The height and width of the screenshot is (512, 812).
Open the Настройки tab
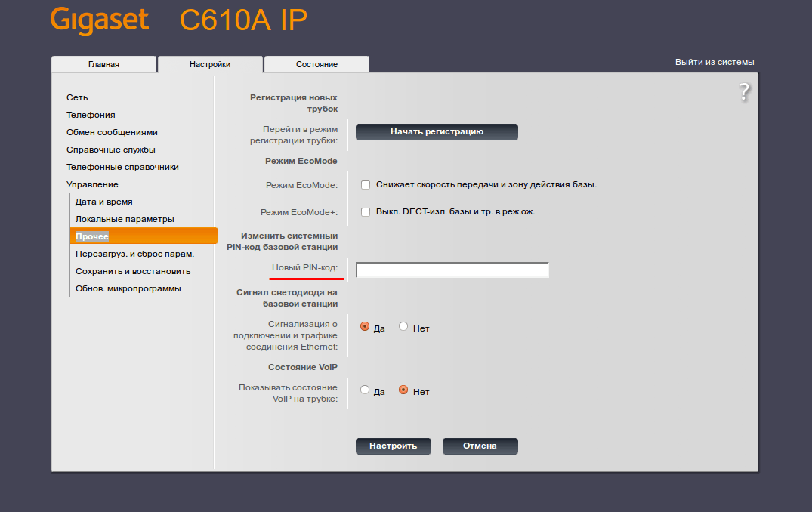point(210,64)
